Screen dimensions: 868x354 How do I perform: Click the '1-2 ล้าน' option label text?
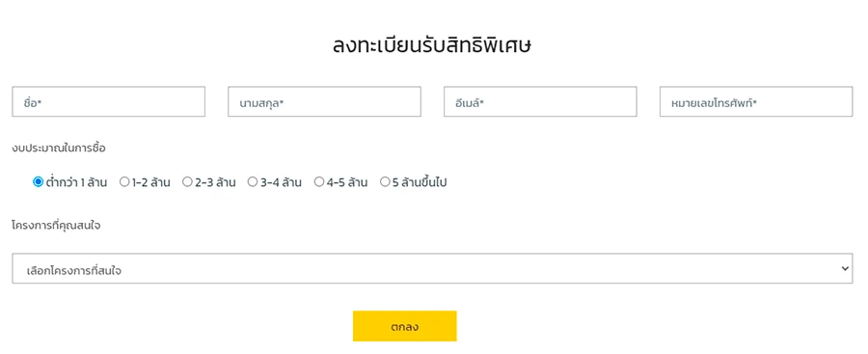point(151,182)
